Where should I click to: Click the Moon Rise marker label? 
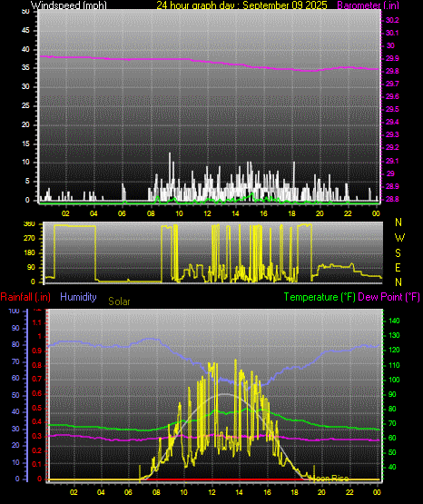(329, 479)
